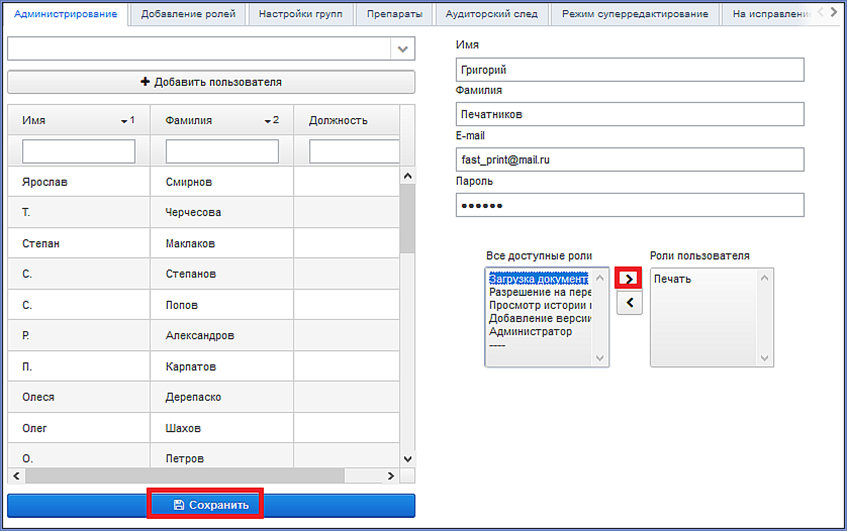Add selected role with right arrow
The width and height of the screenshot is (847, 531).
(x=629, y=279)
